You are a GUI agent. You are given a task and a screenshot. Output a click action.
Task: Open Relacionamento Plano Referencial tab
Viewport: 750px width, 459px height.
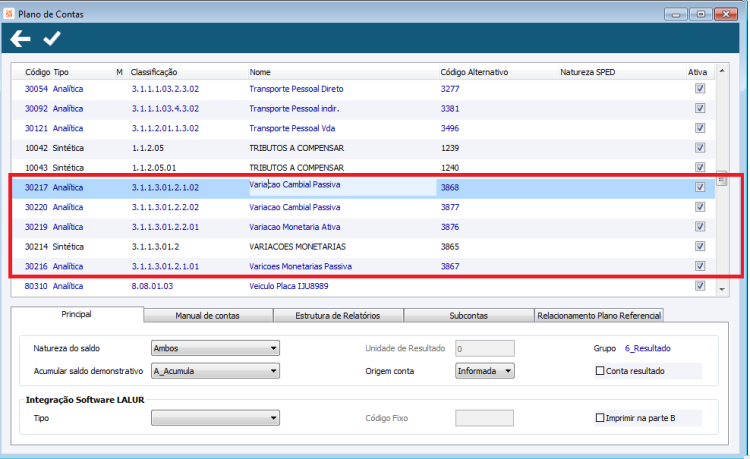[599, 316]
